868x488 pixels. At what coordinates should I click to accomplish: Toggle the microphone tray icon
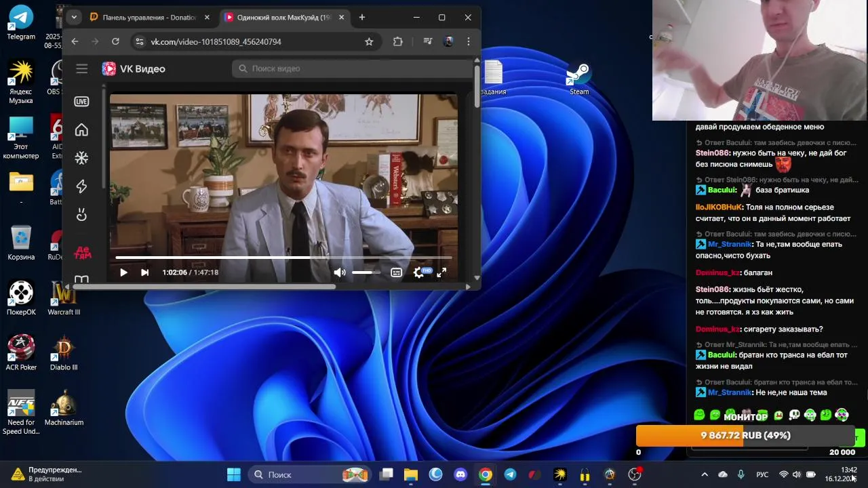click(741, 474)
